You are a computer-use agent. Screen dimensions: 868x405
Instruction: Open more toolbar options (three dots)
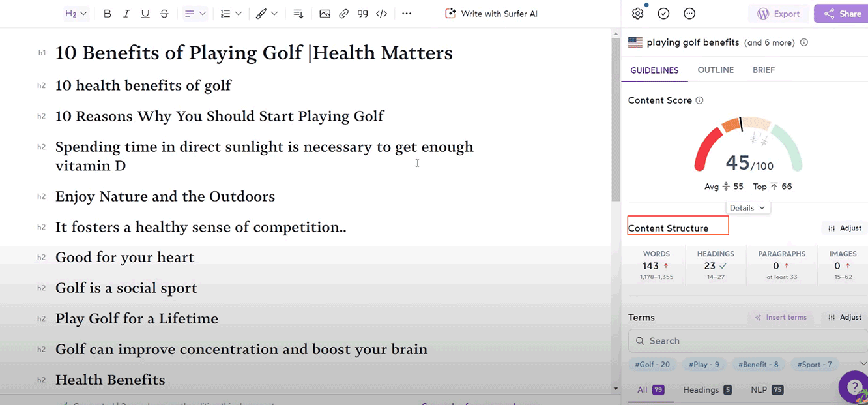point(407,14)
